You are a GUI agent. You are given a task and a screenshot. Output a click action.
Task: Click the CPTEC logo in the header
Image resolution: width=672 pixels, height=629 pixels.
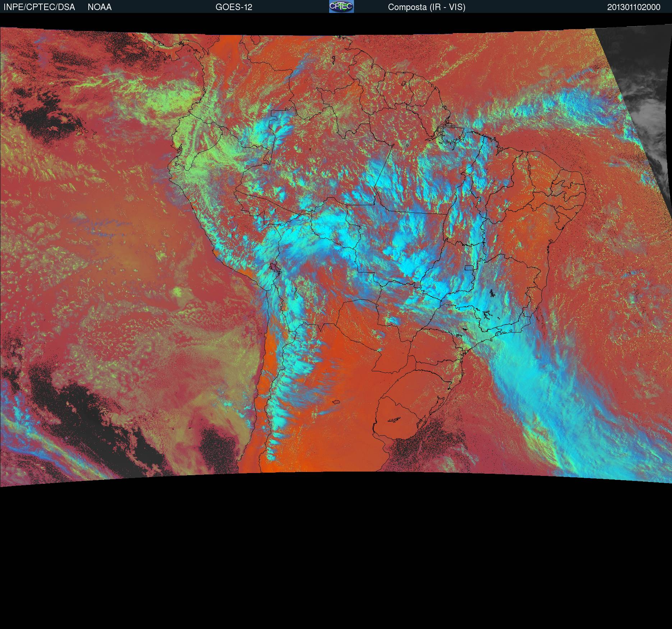(341, 6)
